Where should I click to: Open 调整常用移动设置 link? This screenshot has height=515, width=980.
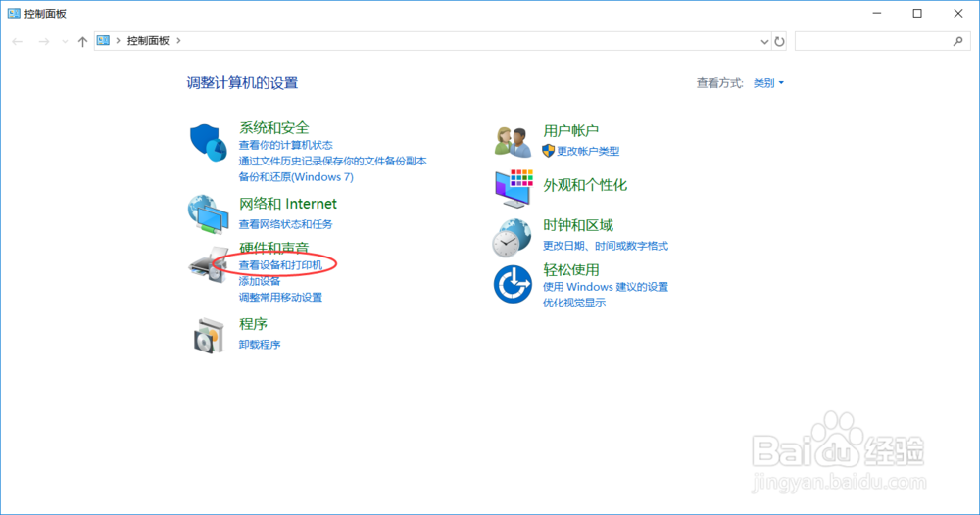pyautogui.click(x=280, y=297)
